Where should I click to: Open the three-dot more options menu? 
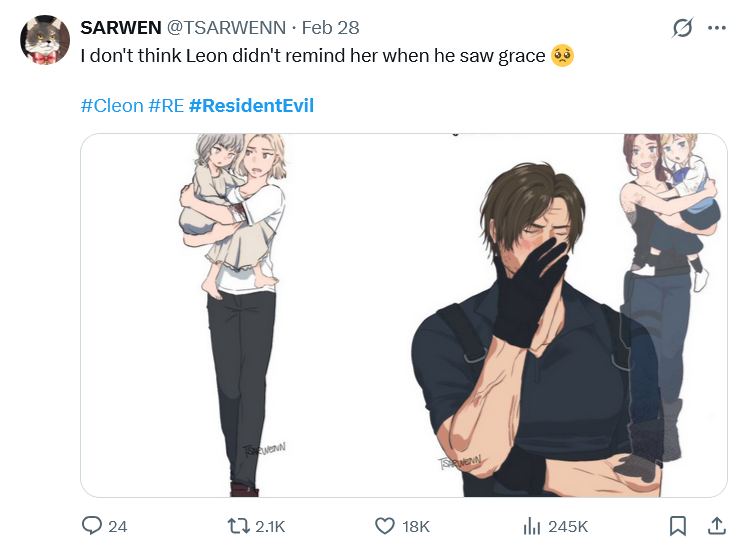pyautogui.click(x=717, y=28)
